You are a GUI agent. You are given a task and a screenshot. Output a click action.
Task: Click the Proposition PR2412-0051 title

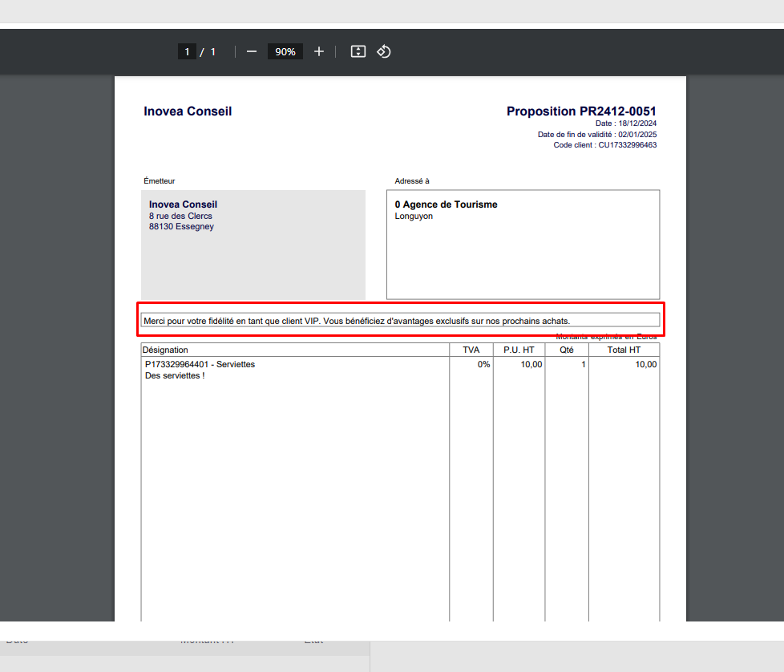[581, 111]
